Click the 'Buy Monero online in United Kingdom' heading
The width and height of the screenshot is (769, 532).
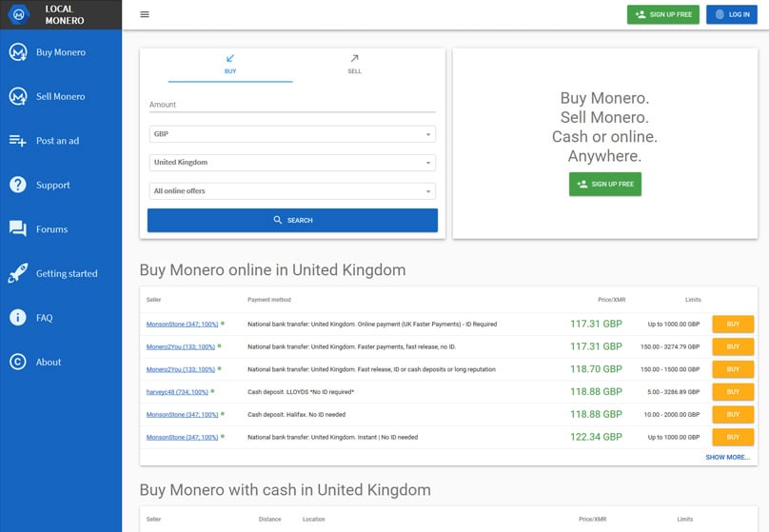(273, 270)
